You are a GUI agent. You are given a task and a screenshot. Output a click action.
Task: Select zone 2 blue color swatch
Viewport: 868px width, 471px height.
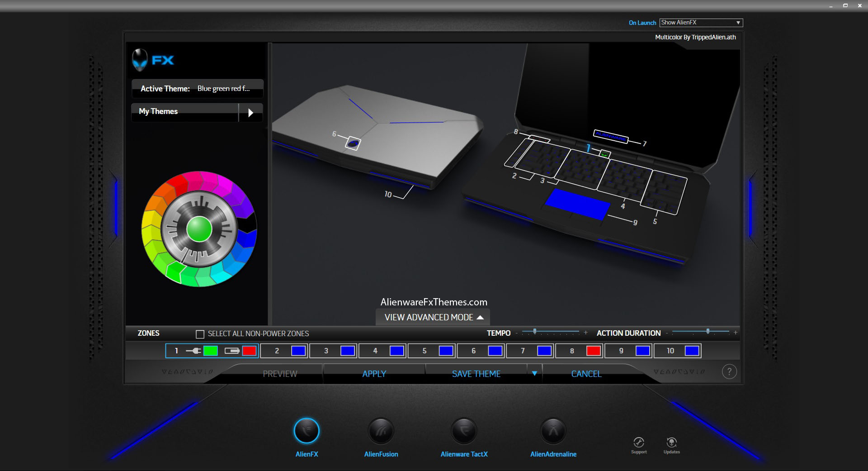298,351
